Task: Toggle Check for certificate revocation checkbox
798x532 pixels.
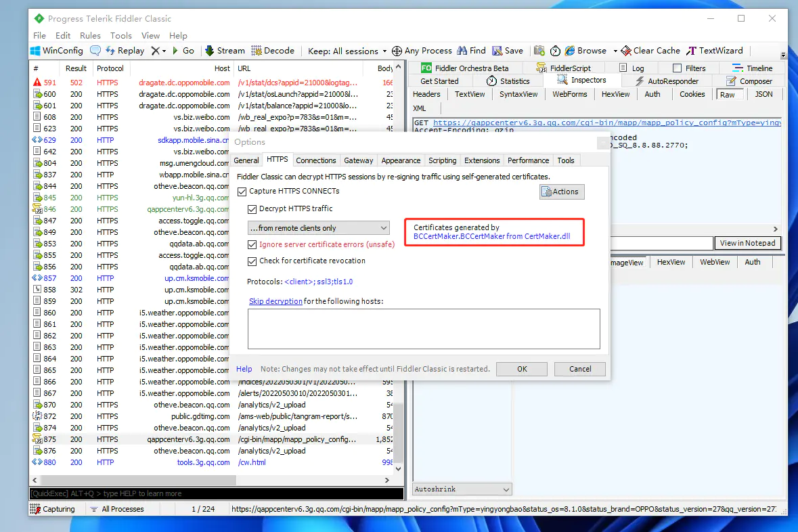Action: 252,261
